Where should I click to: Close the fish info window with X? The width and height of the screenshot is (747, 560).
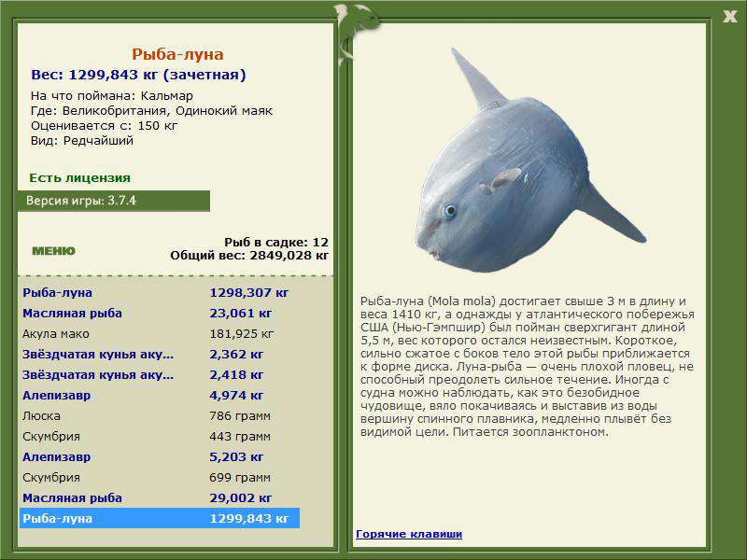[x=730, y=17]
